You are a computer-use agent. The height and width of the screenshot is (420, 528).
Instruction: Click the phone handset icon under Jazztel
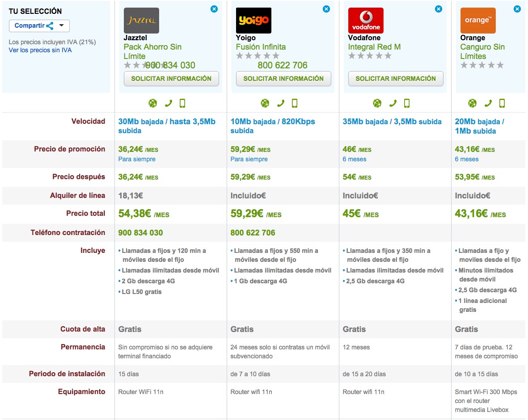click(x=169, y=103)
